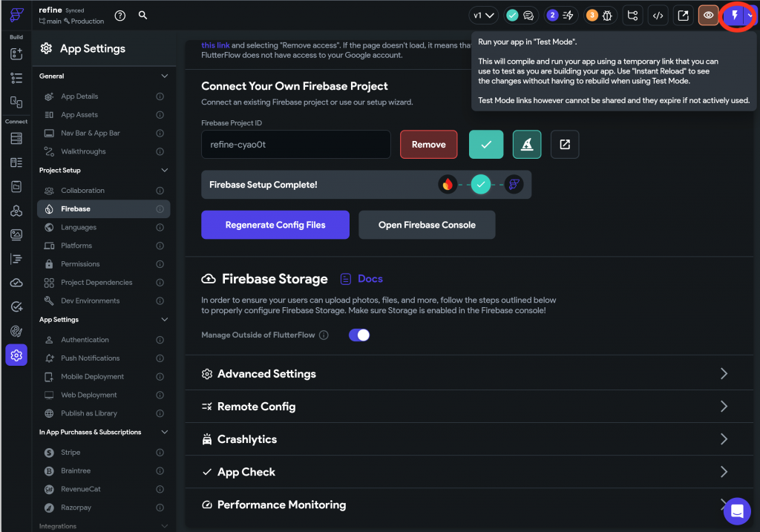760x532 pixels.
Task: Click the green project status check icon
Action: point(512,16)
